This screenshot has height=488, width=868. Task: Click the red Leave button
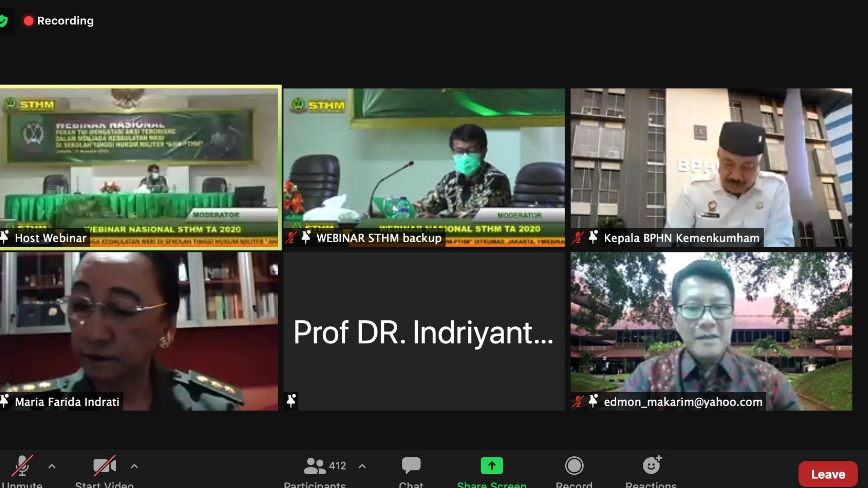(828, 474)
